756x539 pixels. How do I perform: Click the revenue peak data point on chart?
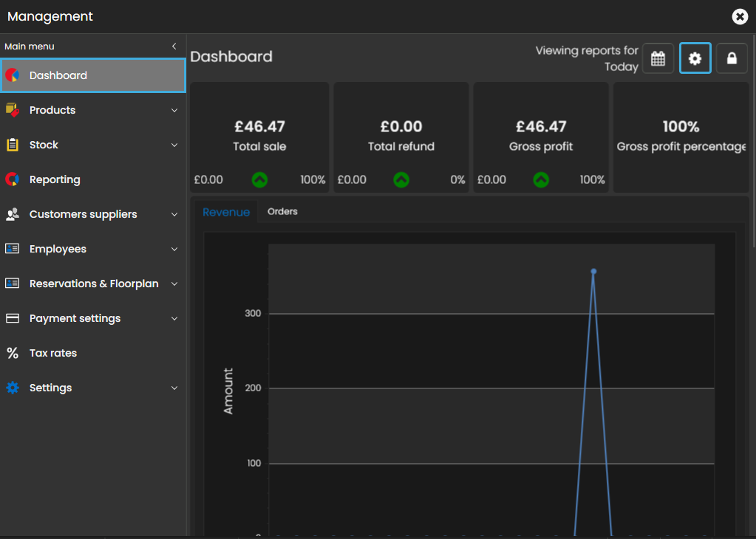(x=593, y=271)
